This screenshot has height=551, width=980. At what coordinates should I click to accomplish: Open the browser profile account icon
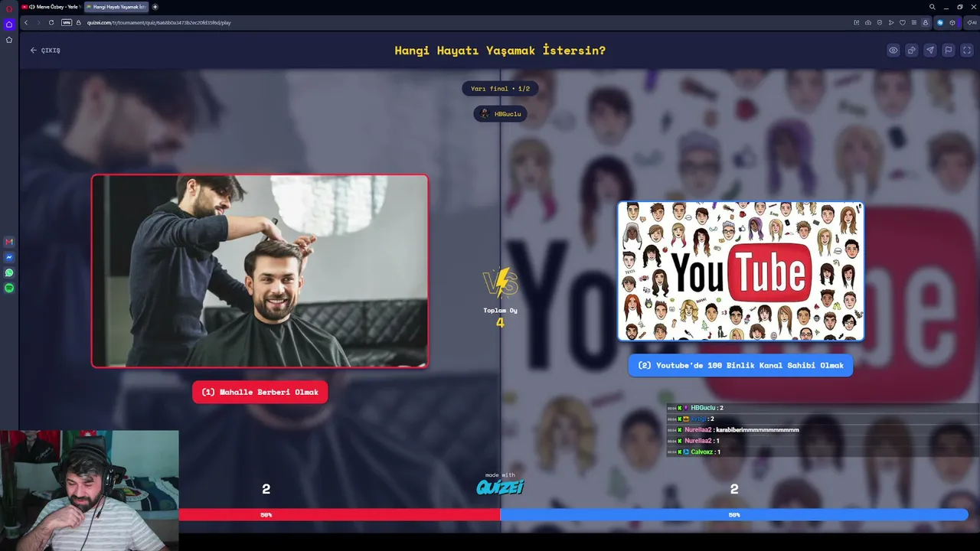(926, 22)
